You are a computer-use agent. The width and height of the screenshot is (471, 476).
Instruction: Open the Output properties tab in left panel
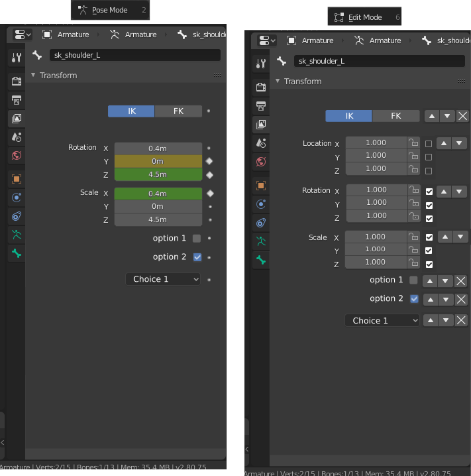tap(17, 100)
